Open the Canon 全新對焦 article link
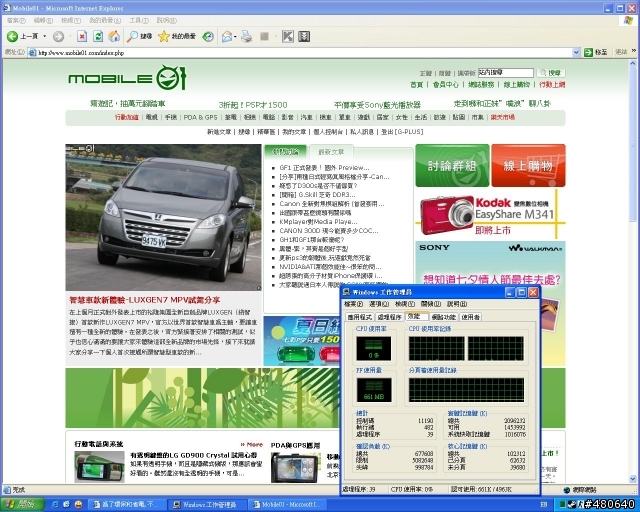640x512 pixels. pyautogui.click(x=332, y=204)
